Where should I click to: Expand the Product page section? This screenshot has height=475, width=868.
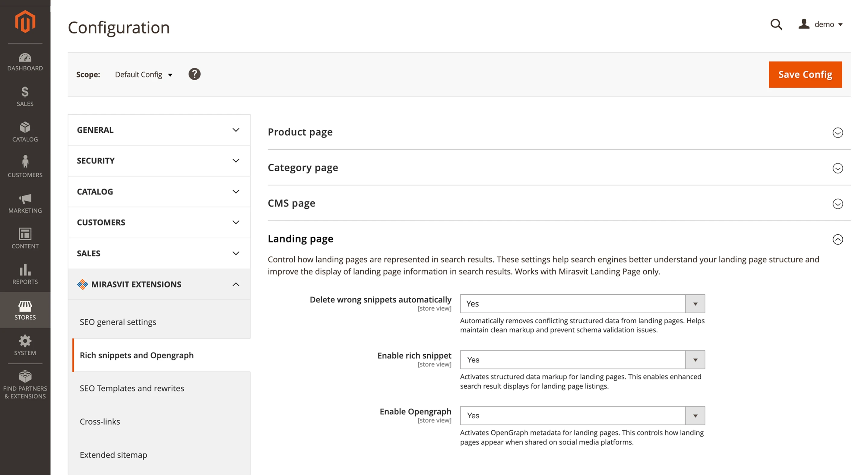[x=838, y=133]
